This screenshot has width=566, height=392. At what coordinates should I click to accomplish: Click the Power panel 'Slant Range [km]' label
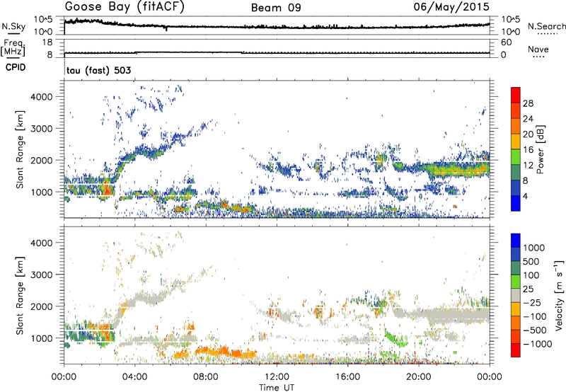click(20, 149)
